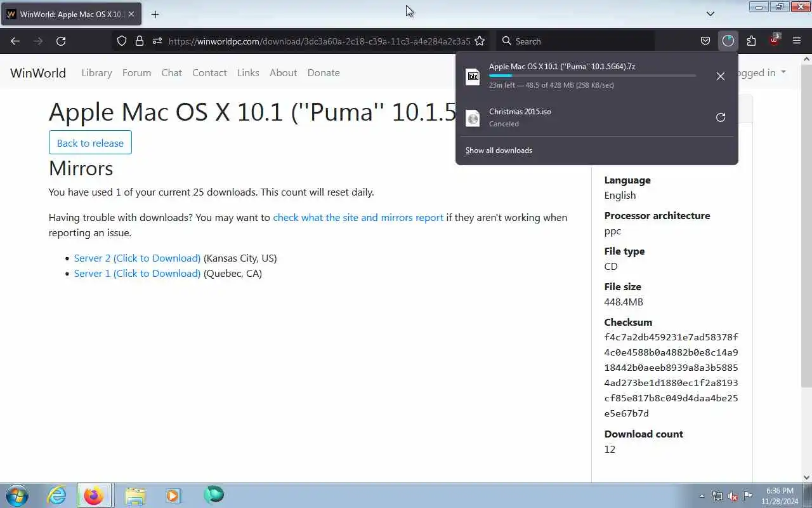Open the tracking protection shield icon
The width and height of the screenshot is (812, 508).
(x=122, y=41)
